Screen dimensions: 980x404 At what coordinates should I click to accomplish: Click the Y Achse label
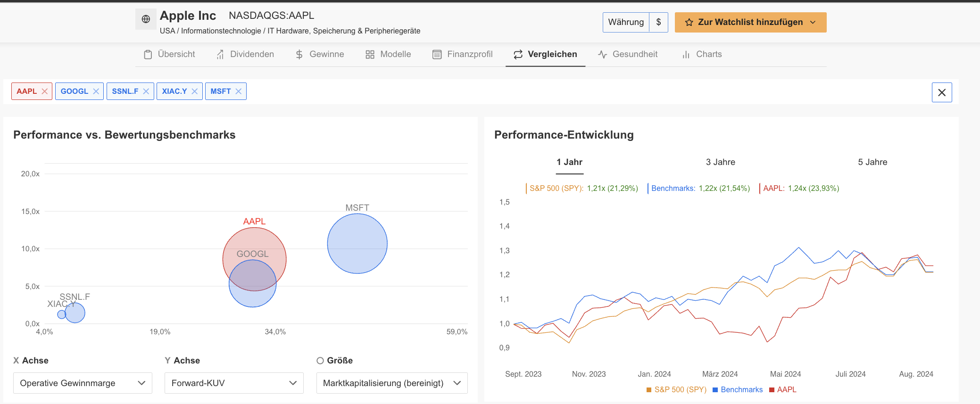point(182,361)
